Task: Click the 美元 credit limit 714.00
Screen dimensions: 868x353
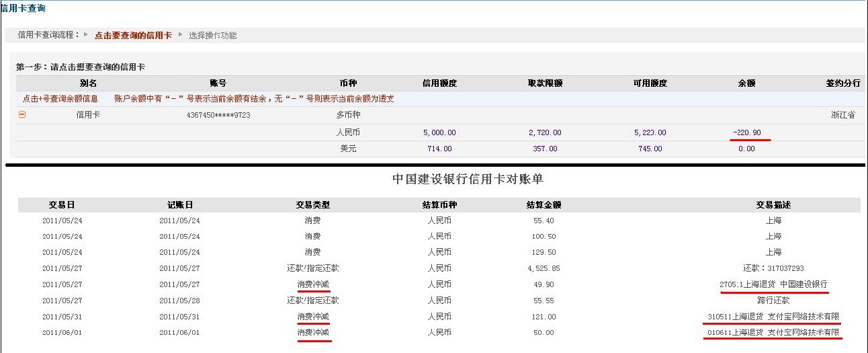Action: click(439, 149)
